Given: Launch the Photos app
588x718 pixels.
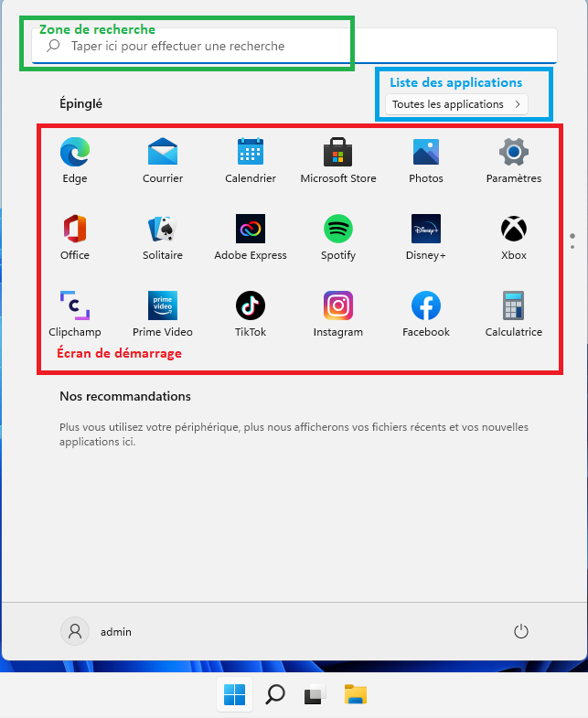Looking at the screenshot, I should (426, 152).
